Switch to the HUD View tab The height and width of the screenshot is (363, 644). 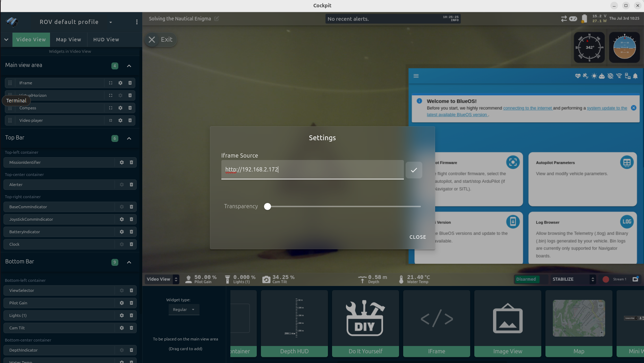(x=106, y=40)
